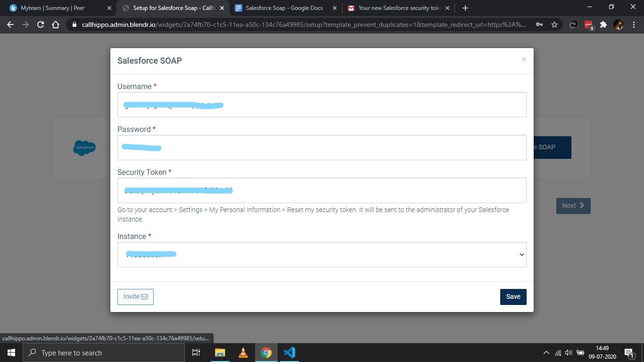Viewport: 644px width, 362px height.
Task: Open the Chrome profile avatar
Action: [x=619, y=25]
